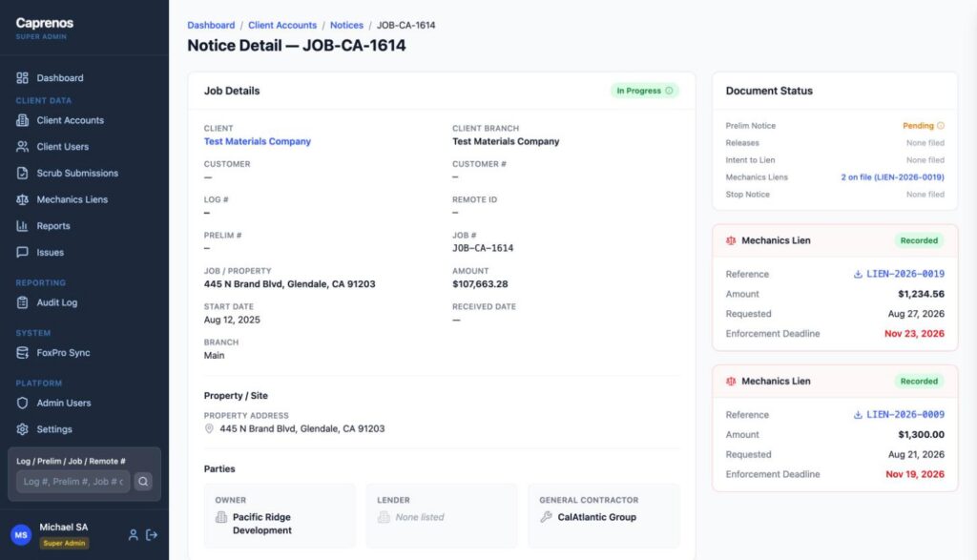Click the log out arrow icon
Screen dimensions: 977x560
coord(152,535)
